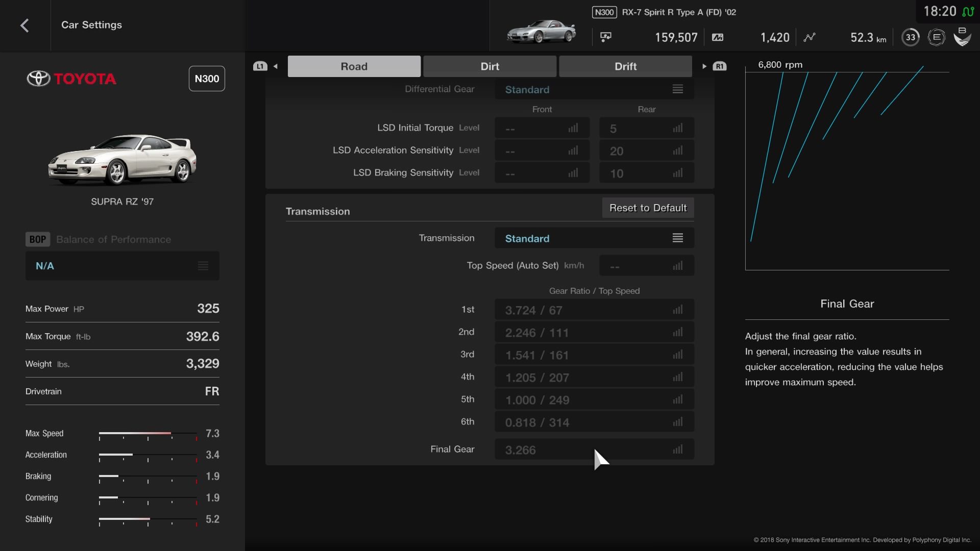The width and height of the screenshot is (980, 551).
Task: Click the Weight value 3,329
Action: coord(203,364)
